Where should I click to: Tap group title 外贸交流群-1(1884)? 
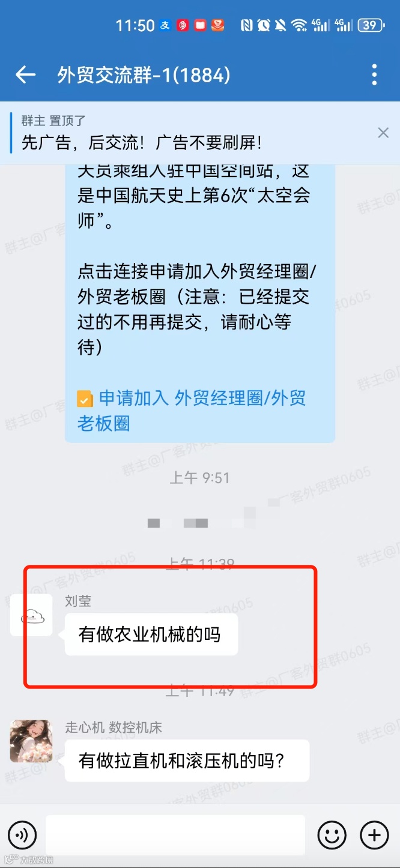point(144,75)
